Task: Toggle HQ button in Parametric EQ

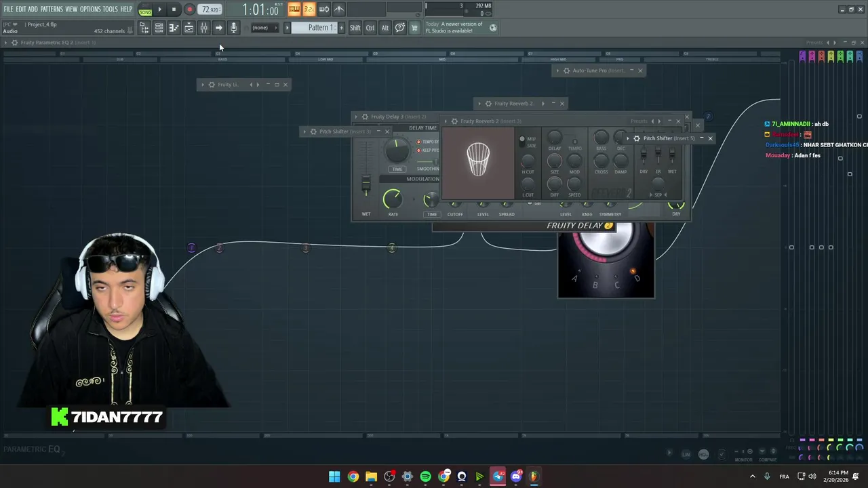Action: click(703, 454)
